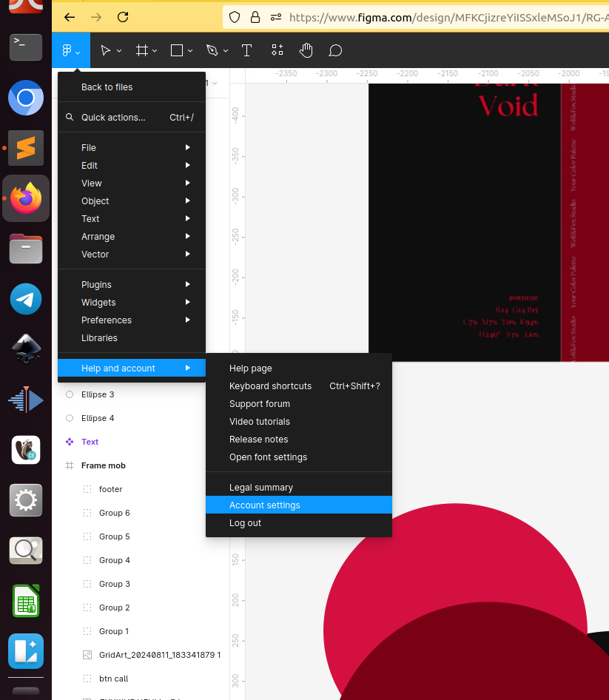Viewport: 609px width, 700px height.
Task: Open Quick actions search
Action: click(132, 118)
